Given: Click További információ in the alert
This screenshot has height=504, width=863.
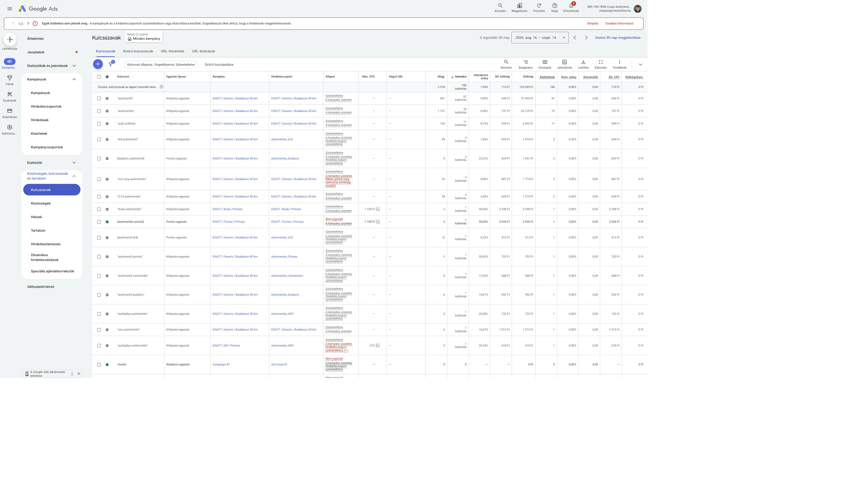Looking at the screenshot, I should click(619, 24).
